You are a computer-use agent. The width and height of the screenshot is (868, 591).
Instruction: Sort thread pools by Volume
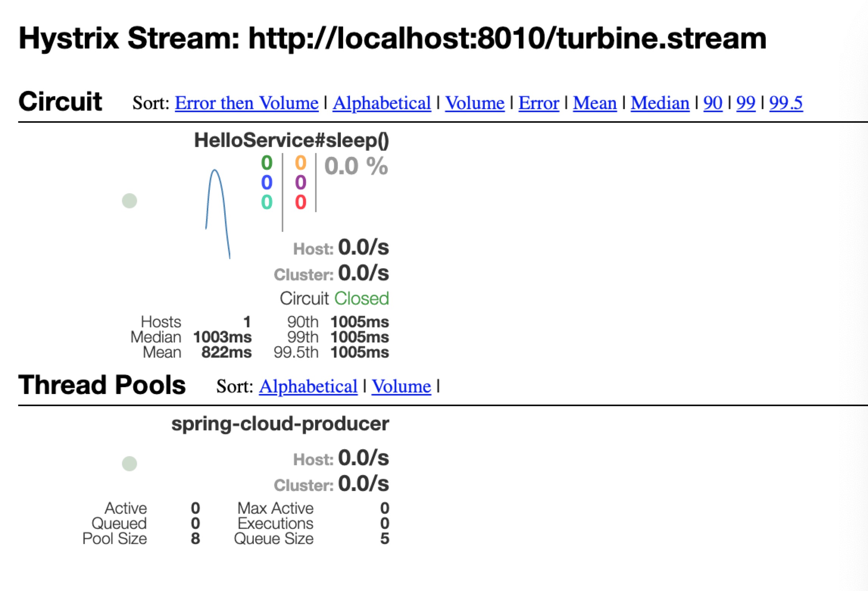(401, 386)
